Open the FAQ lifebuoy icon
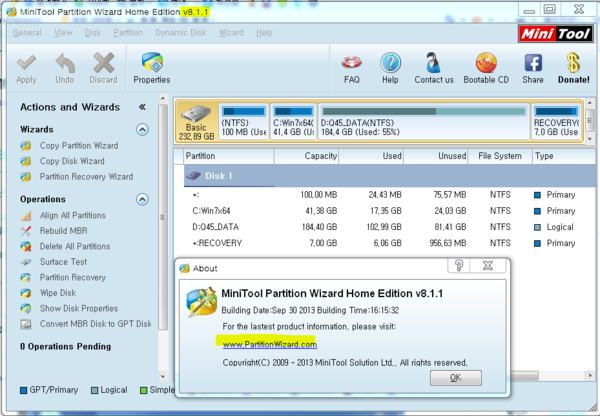This screenshot has height=416, width=600. click(352, 62)
